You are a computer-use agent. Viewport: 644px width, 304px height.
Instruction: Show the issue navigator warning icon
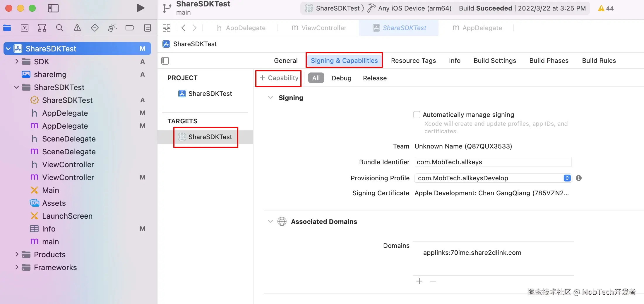click(77, 28)
